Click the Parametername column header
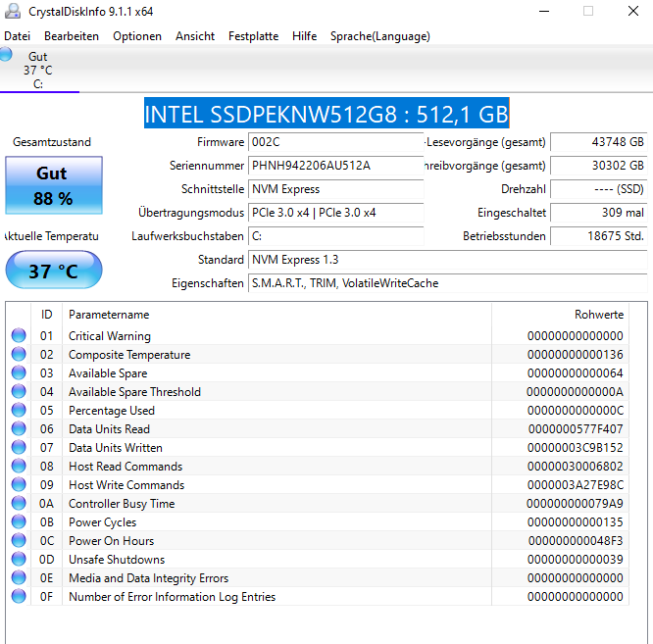Viewport: 653px width, 644px height. point(276,315)
